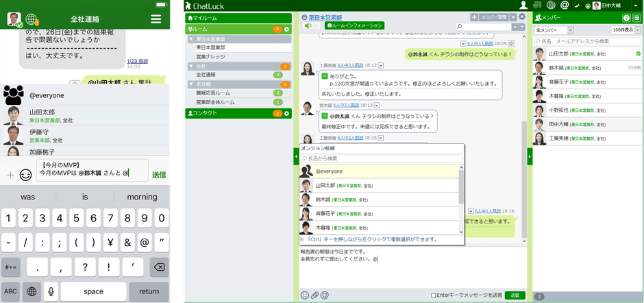Click green online status icon beside 田中大輔

click(x=588, y=6)
